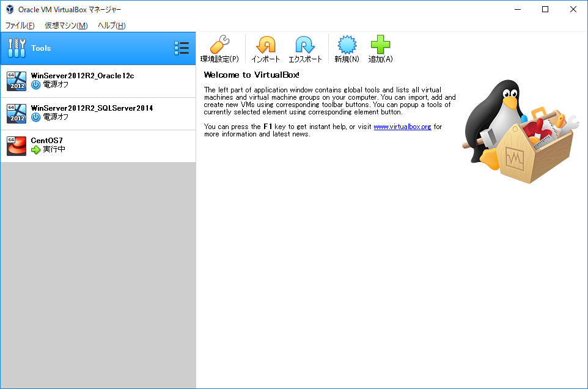Click the green plus 追加(A) icon
The width and height of the screenshot is (588, 389).
click(380, 45)
